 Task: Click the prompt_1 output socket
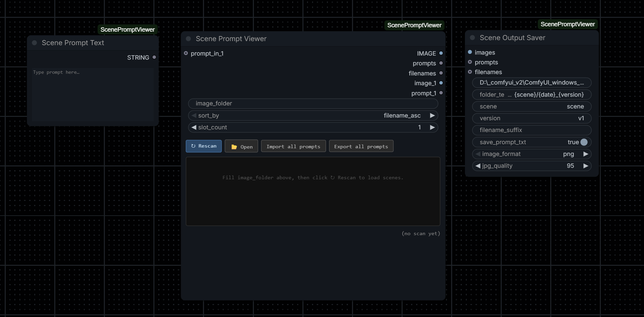pos(441,93)
